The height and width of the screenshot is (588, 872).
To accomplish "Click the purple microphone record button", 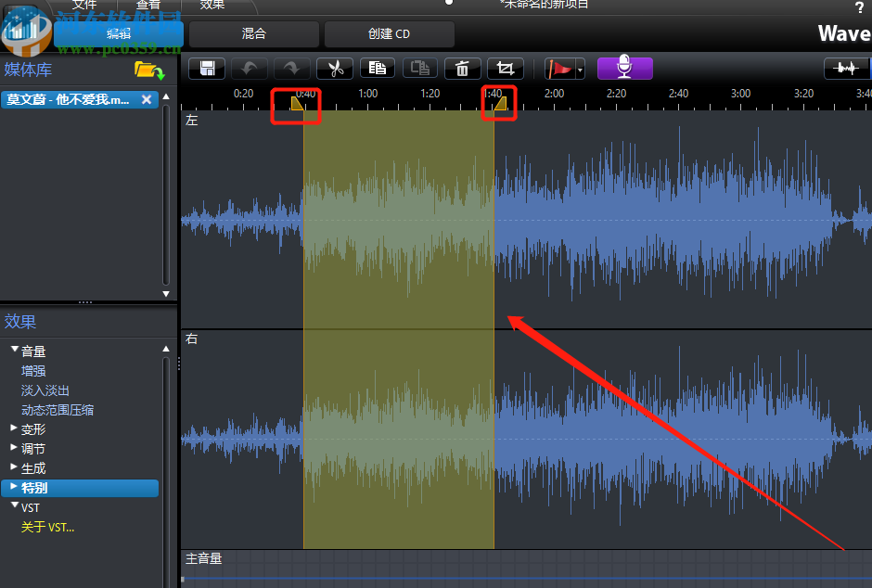I will 624,68.
